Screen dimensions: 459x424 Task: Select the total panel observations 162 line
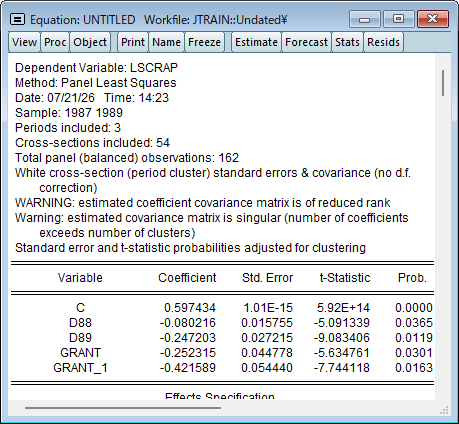pos(127,158)
